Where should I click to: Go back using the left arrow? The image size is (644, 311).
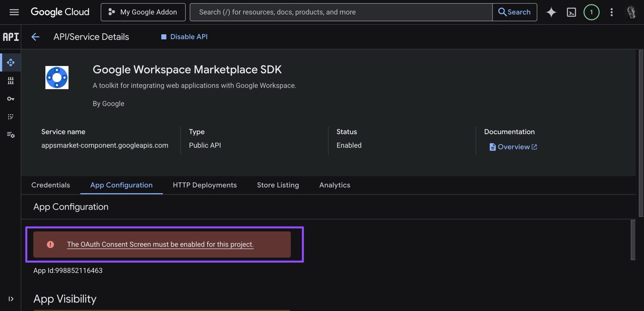click(x=35, y=37)
